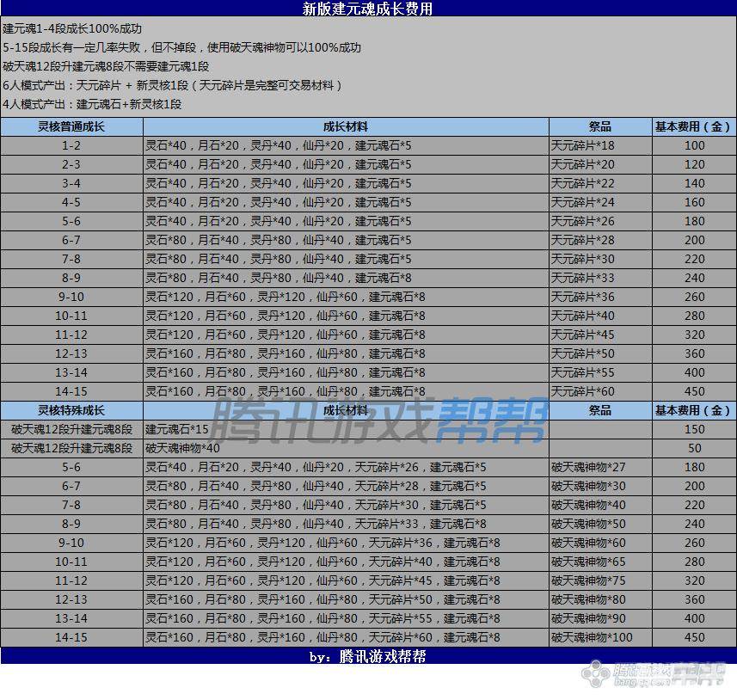Screen dimensions: 737x700
Task: Click the note line starting with 6人模式产出
Action: tap(172, 85)
